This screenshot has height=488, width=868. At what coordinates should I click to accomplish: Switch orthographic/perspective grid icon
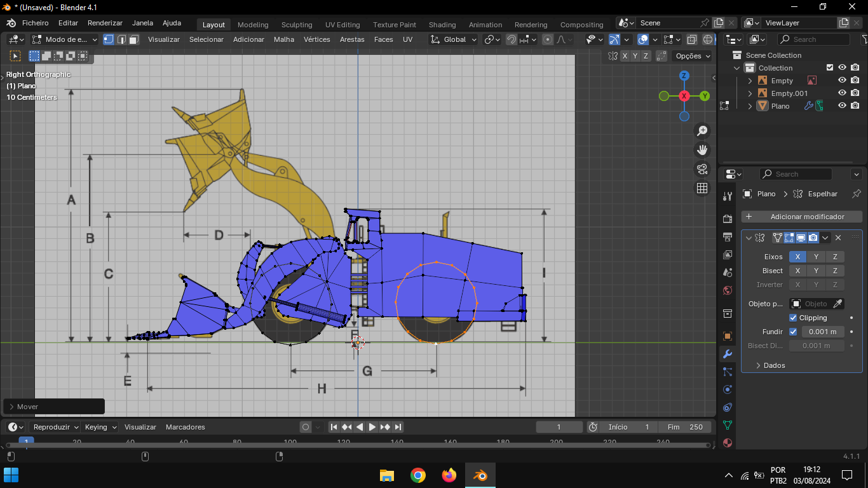pyautogui.click(x=702, y=188)
